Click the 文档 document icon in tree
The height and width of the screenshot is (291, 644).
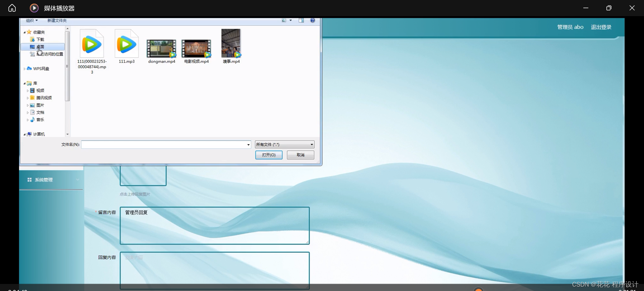click(x=33, y=112)
